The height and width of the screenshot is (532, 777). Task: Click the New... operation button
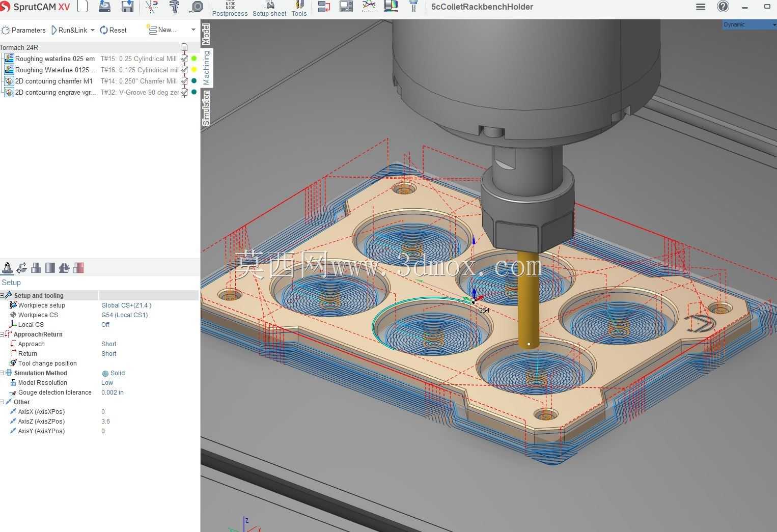coord(162,30)
